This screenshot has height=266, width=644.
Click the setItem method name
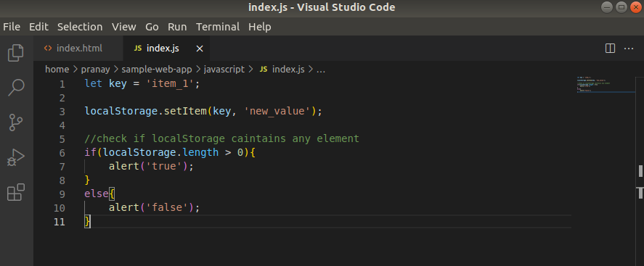click(x=185, y=112)
